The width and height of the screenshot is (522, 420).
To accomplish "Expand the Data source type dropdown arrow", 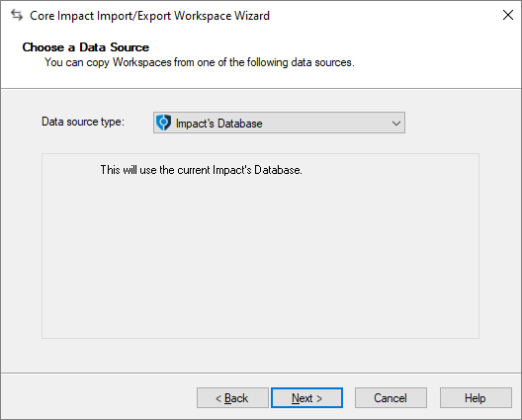I will [x=395, y=124].
